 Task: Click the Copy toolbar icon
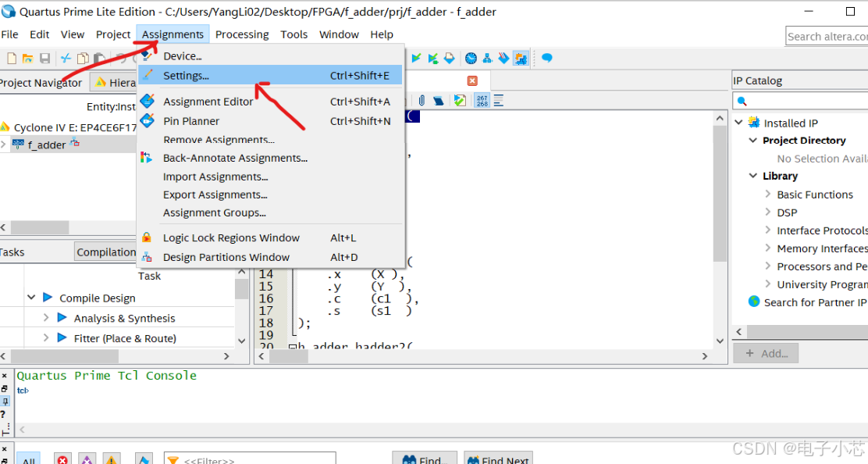[83, 58]
